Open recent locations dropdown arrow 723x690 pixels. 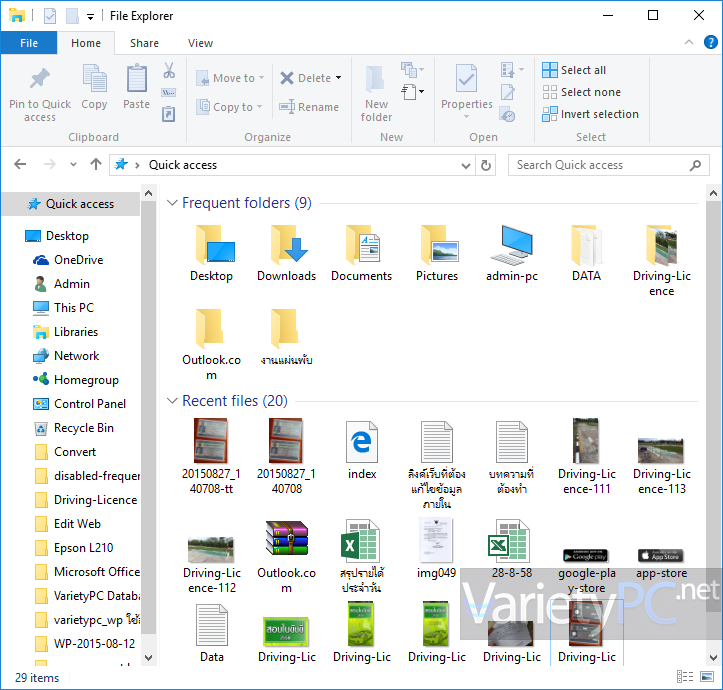[x=73, y=164]
